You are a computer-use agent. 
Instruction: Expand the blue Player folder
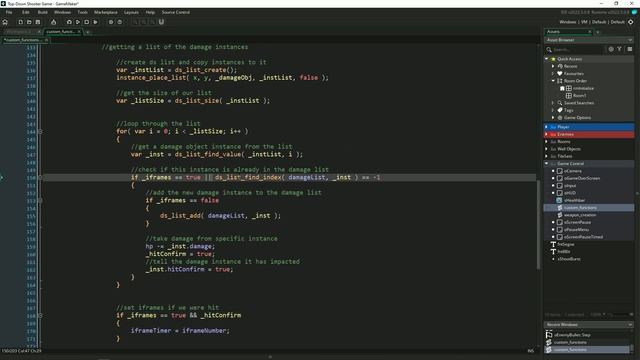pyautogui.click(x=547, y=127)
